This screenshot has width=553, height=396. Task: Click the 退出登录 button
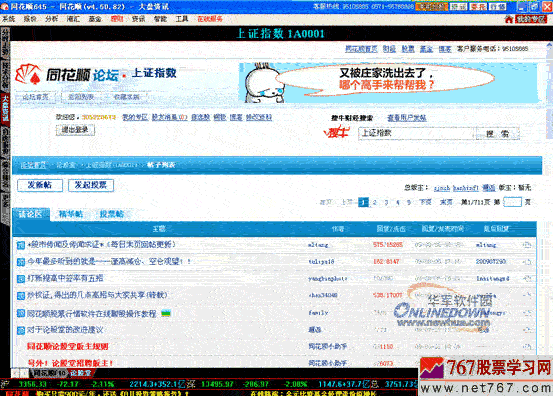pos(75,130)
